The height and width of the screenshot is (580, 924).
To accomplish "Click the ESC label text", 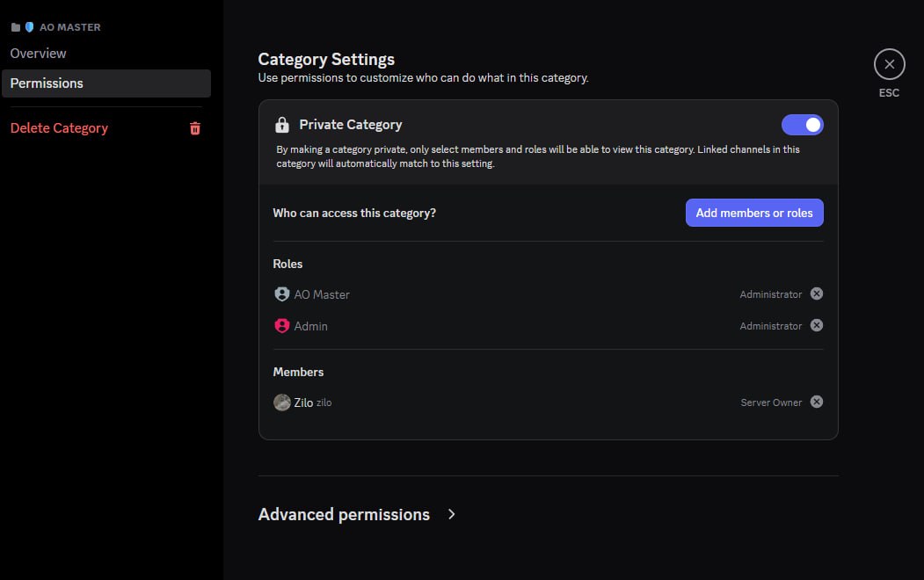I will point(889,93).
